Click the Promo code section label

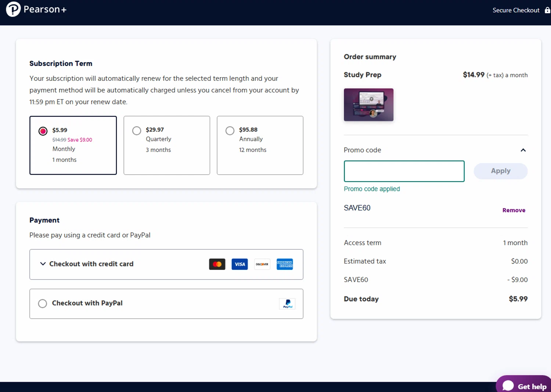tap(363, 150)
